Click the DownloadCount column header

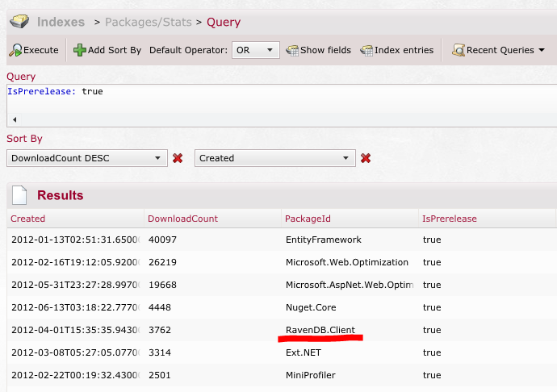(182, 219)
